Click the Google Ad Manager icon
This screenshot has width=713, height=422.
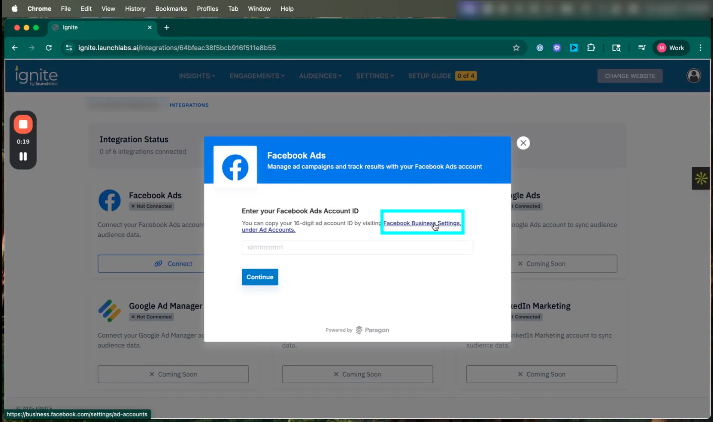tap(110, 311)
